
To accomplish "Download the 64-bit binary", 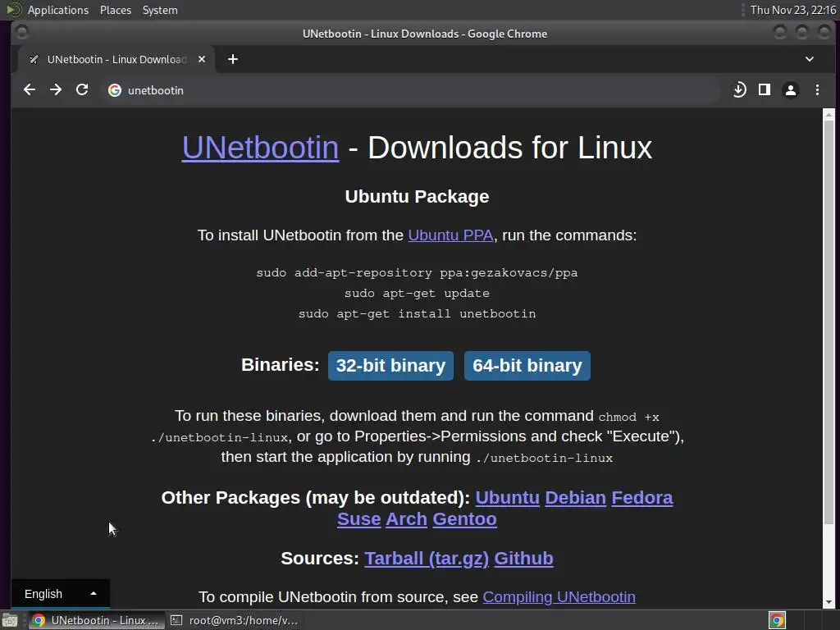I will (x=527, y=365).
